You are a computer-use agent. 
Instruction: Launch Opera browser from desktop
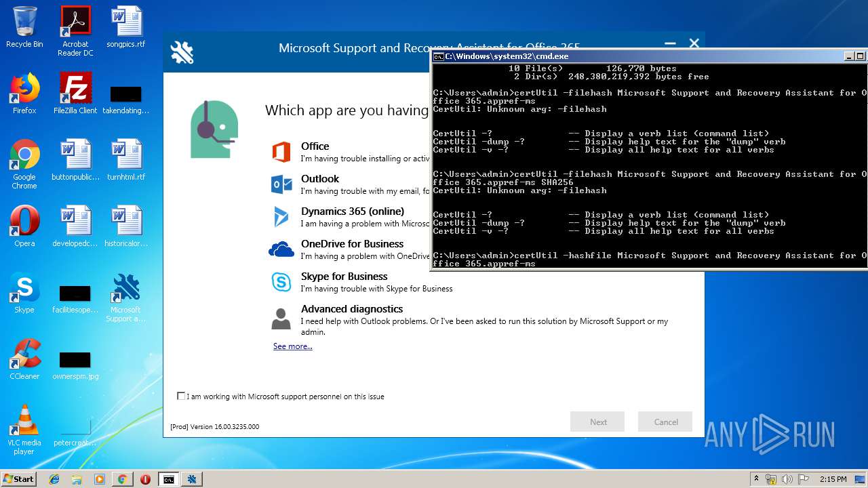point(24,226)
